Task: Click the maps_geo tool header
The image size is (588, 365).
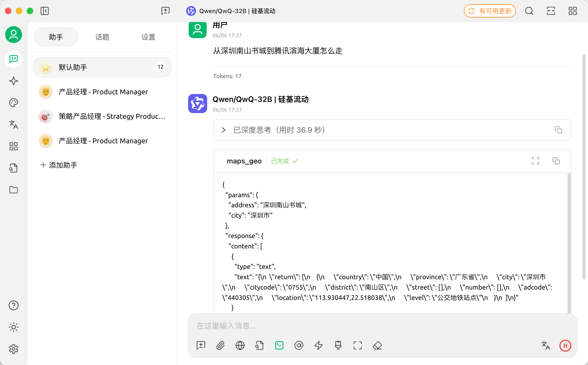Action: point(392,161)
